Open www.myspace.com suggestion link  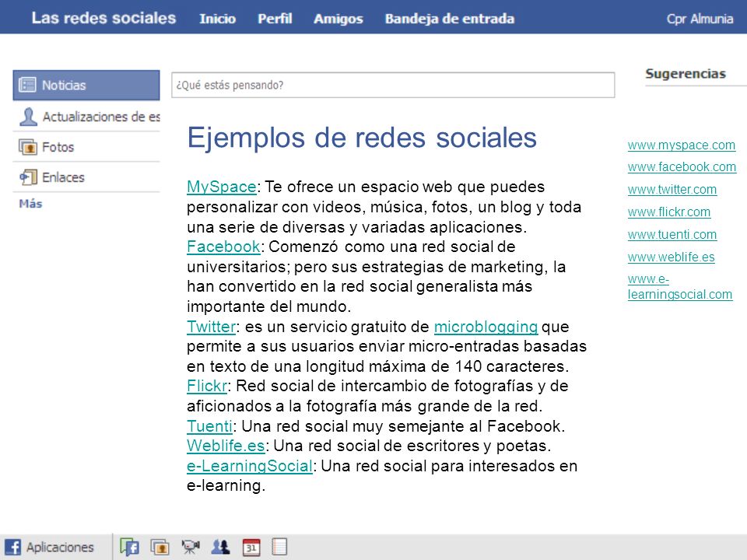point(682,145)
